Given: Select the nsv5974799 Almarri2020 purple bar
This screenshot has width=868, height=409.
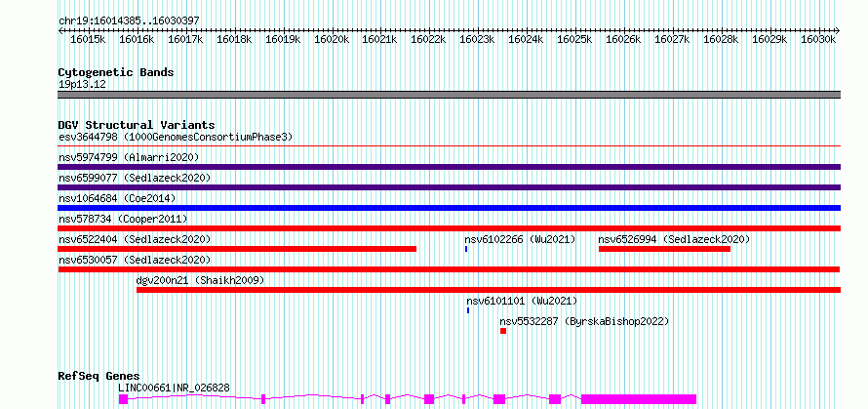Looking at the screenshot, I should click(449, 167).
